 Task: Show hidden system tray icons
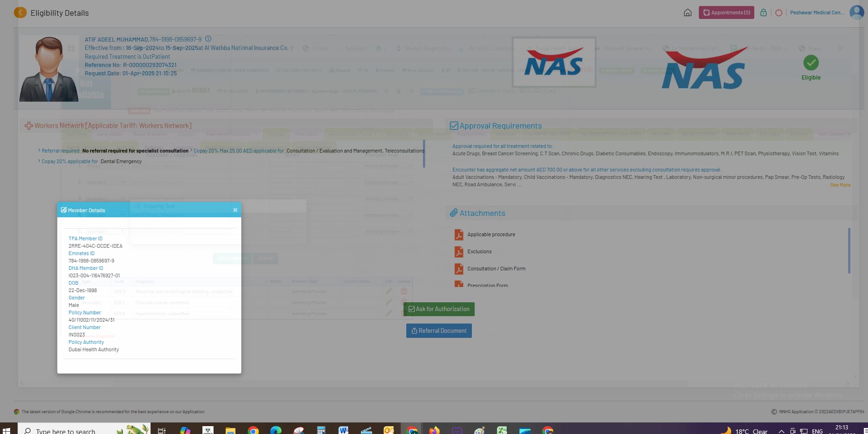pos(781,431)
